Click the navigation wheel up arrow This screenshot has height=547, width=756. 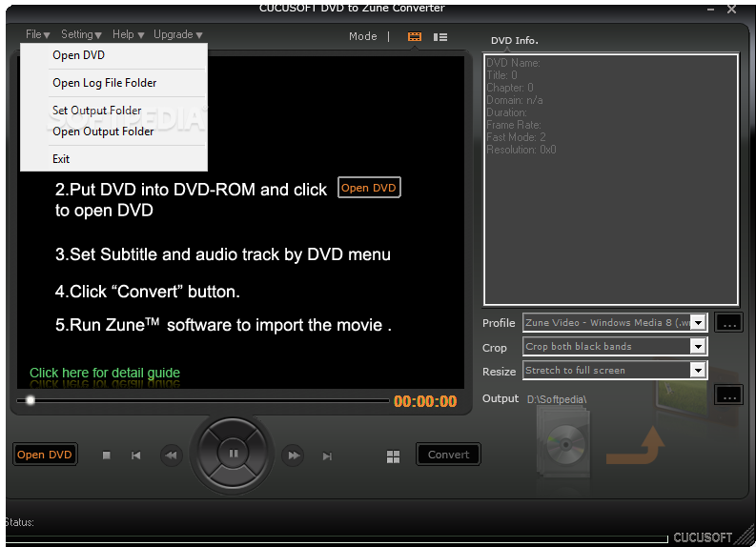point(234,430)
